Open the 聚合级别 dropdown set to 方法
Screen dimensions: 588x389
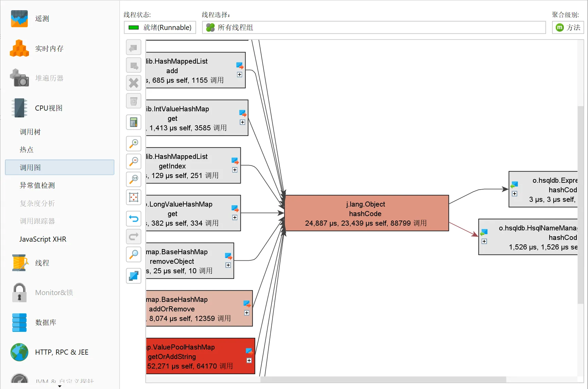coord(567,27)
